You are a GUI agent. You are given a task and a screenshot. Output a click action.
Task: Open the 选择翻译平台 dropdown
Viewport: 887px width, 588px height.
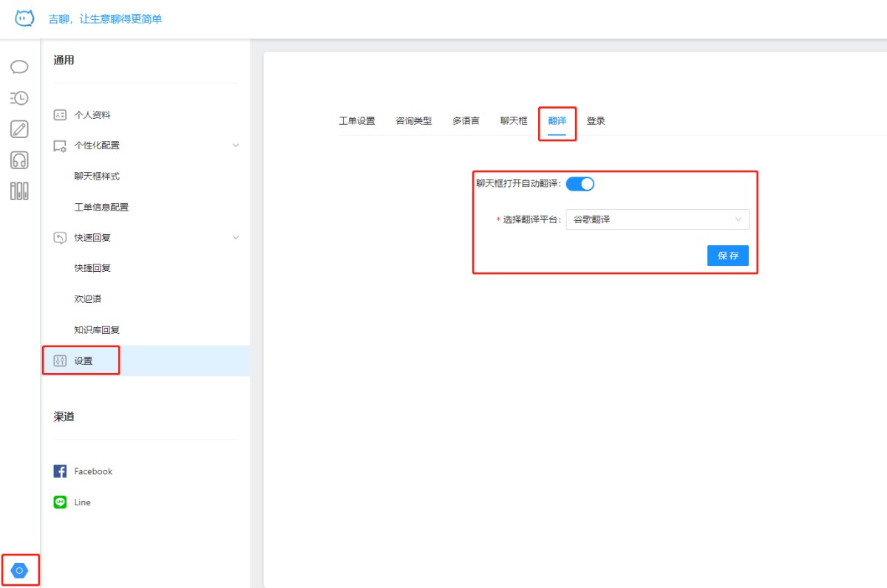657,219
